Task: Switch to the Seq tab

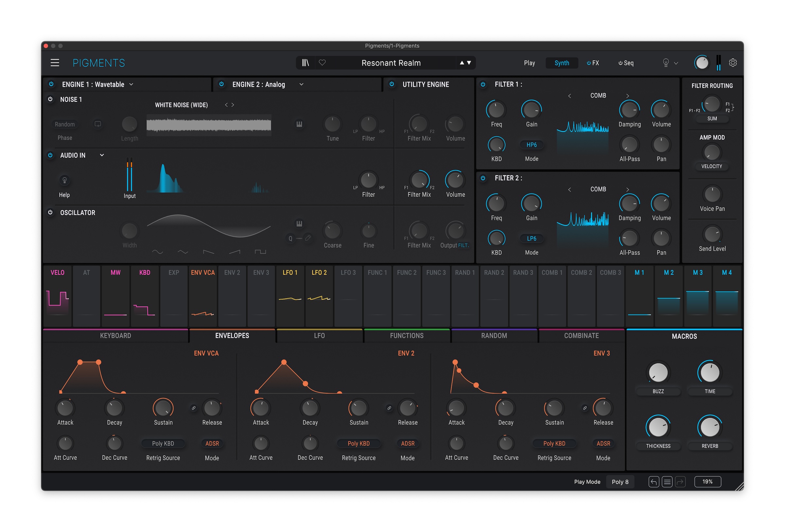Action: 626,63
